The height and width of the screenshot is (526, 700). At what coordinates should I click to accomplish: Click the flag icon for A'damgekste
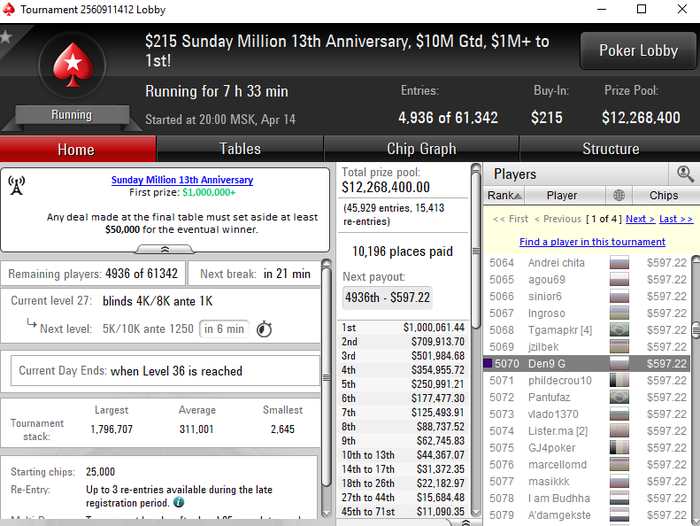click(619, 515)
